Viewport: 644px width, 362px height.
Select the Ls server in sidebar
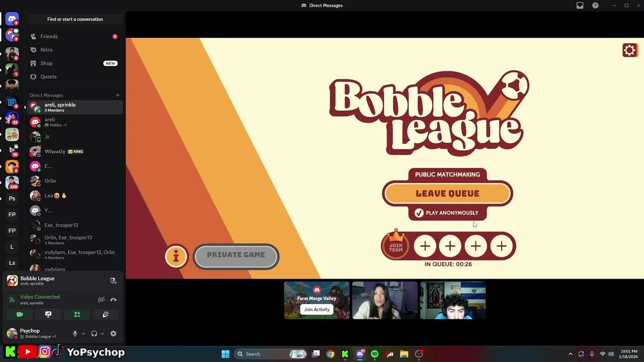coord(12,263)
